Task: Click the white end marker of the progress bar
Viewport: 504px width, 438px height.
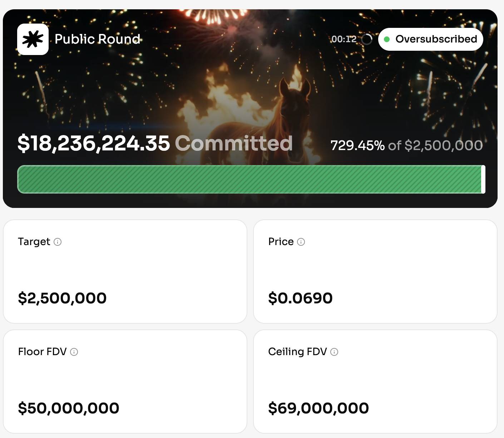Action: pyautogui.click(x=483, y=179)
